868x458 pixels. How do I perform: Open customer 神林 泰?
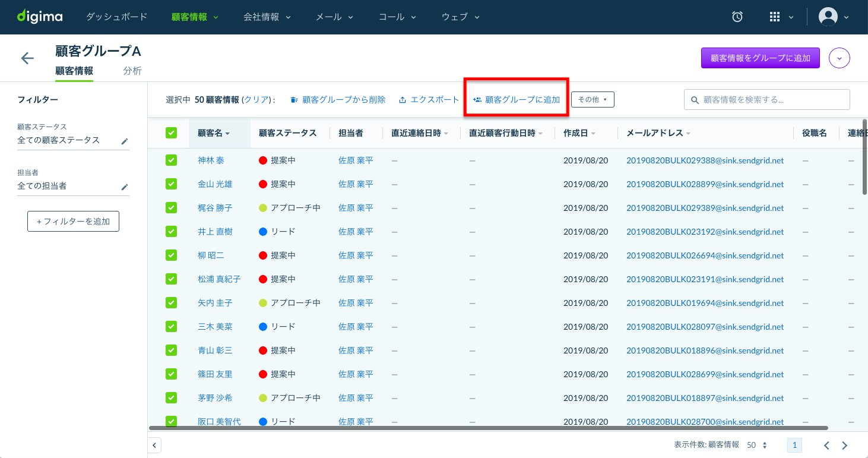coord(211,160)
